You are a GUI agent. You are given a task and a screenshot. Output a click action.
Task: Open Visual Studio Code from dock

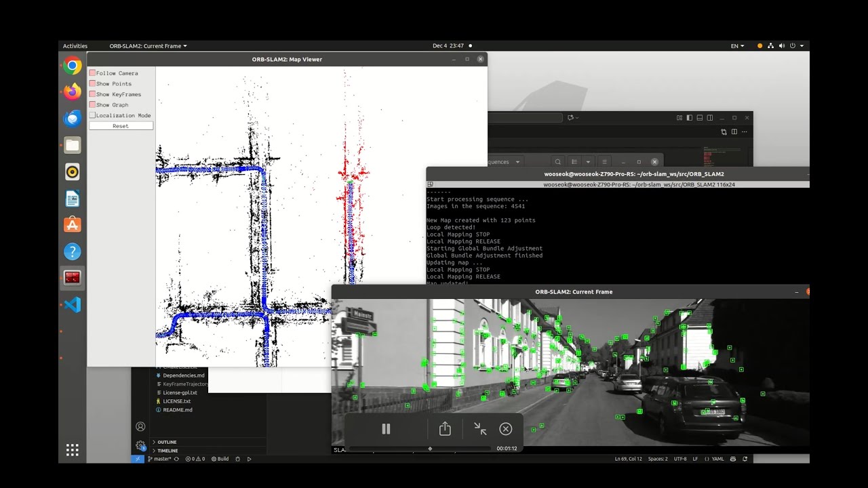[x=73, y=305]
